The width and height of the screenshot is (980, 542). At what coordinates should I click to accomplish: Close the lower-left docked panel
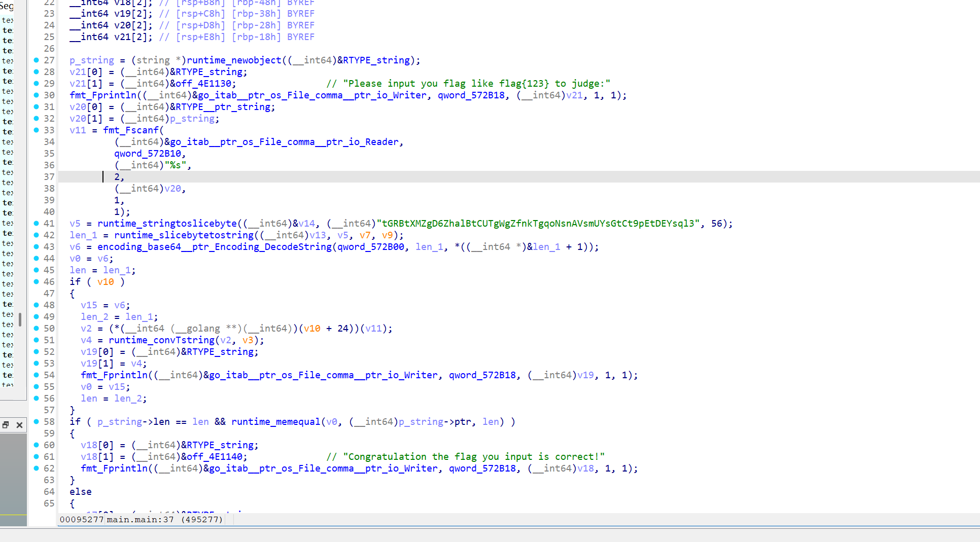click(x=19, y=425)
